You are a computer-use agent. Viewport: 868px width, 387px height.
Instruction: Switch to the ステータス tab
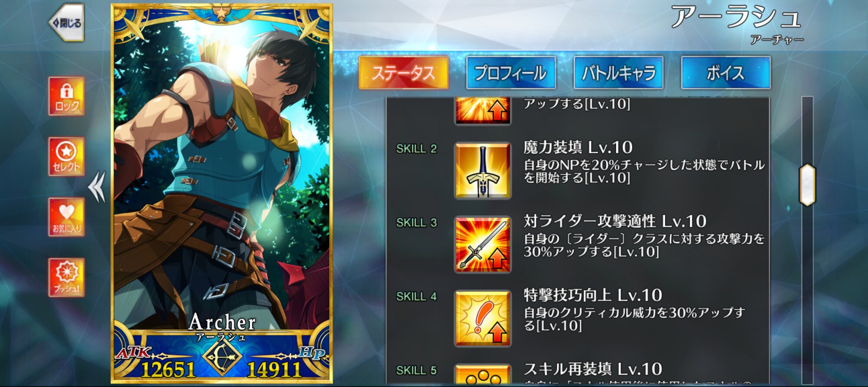coord(404,73)
